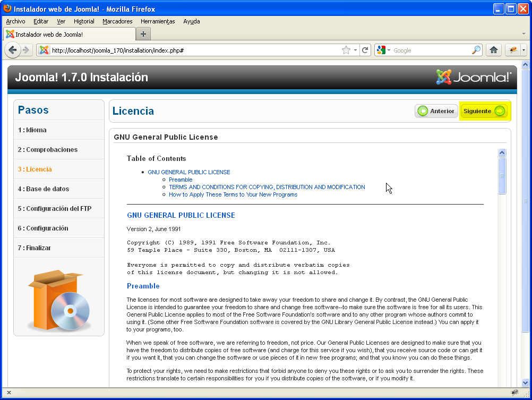The height and width of the screenshot is (400, 532).
Task: Click the Joomla logo in installer header
Action: 474,77
